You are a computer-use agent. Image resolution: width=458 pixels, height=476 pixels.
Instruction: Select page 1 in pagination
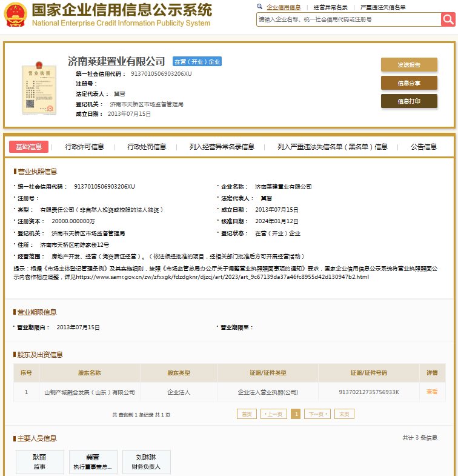pyautogui.click(x=296, y=414)
